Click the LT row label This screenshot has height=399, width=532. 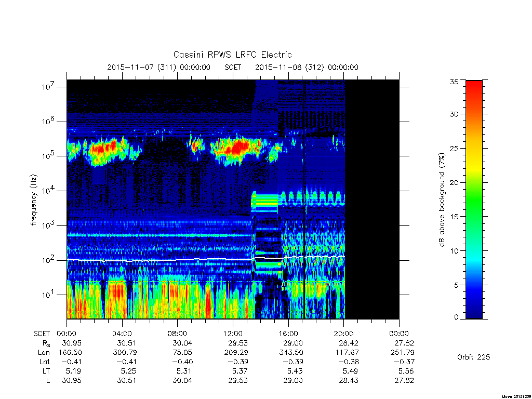[x=46, y=371]
